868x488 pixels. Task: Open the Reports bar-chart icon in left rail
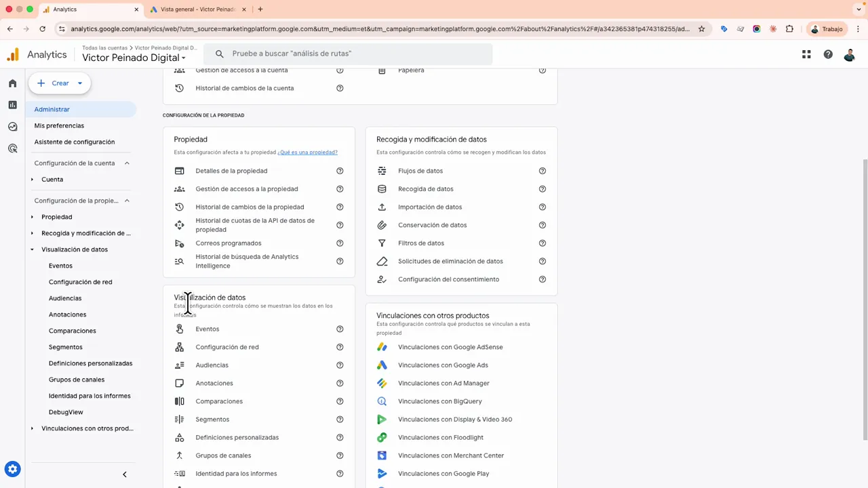pos(12,105)
